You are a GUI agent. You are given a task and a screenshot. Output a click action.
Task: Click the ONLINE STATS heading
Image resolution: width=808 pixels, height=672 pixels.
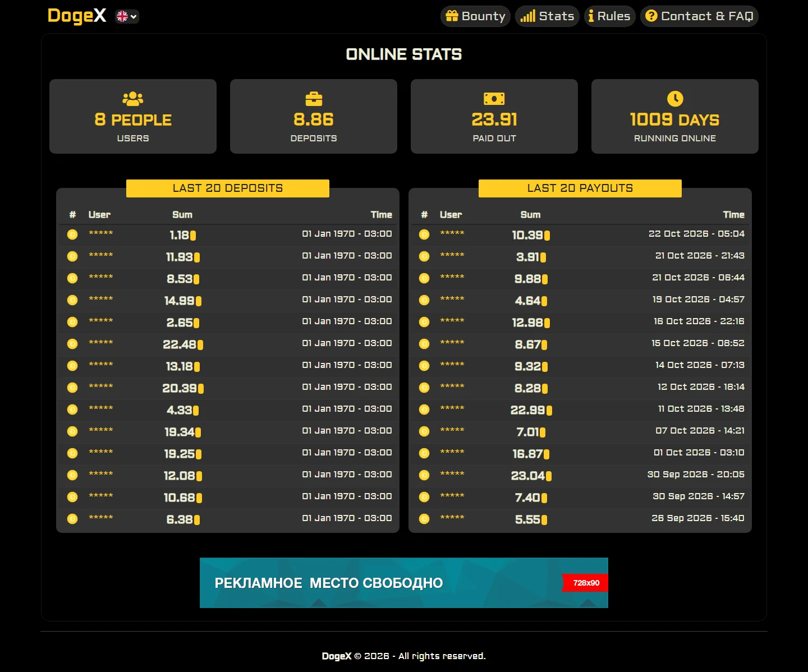click(x=404, y=54)
